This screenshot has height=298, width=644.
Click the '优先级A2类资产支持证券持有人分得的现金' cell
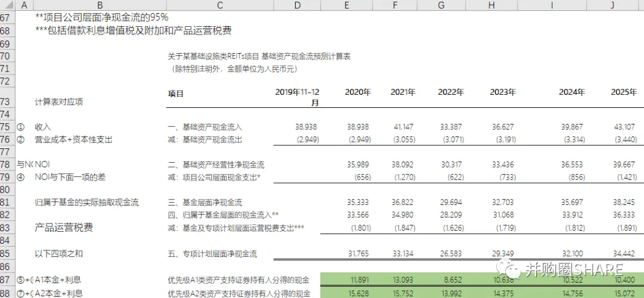point(239,293)
